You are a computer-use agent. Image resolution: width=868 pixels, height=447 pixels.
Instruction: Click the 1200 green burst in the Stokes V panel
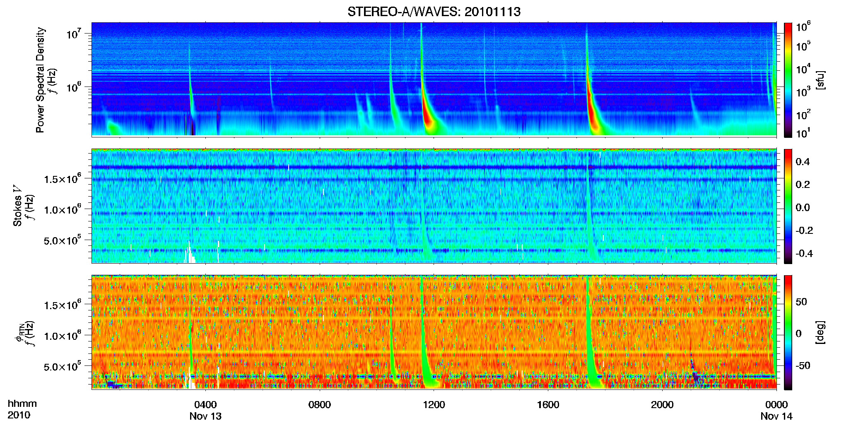click(x=425, y=232)
